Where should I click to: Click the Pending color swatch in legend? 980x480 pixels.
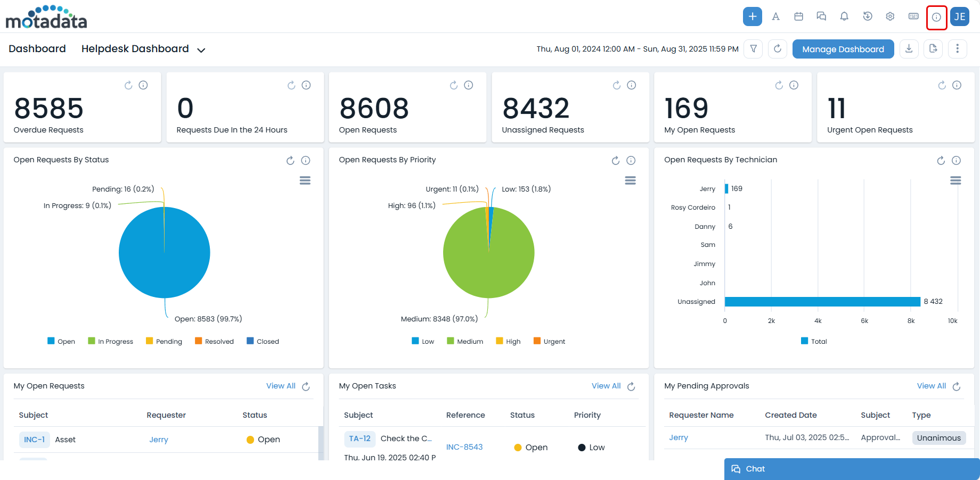point(149,341)
